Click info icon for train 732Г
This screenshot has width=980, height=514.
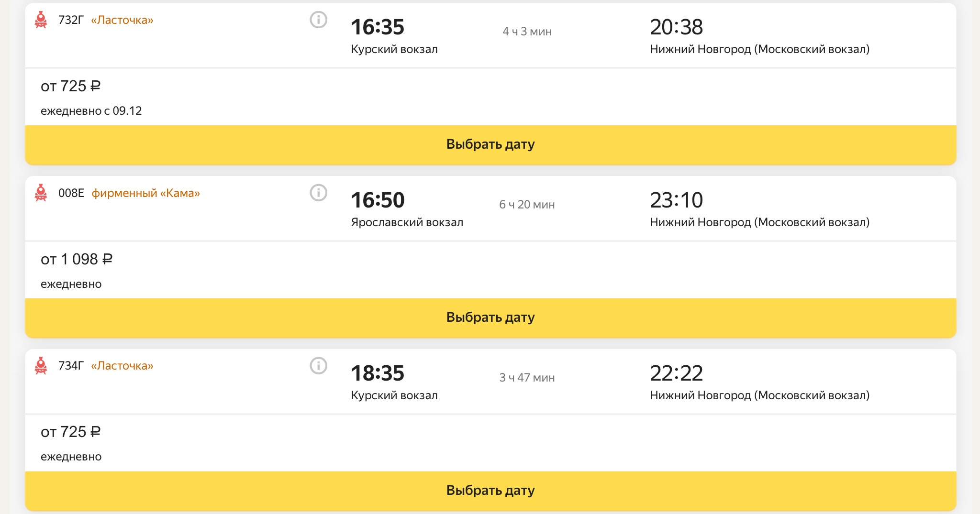(318, 20)
